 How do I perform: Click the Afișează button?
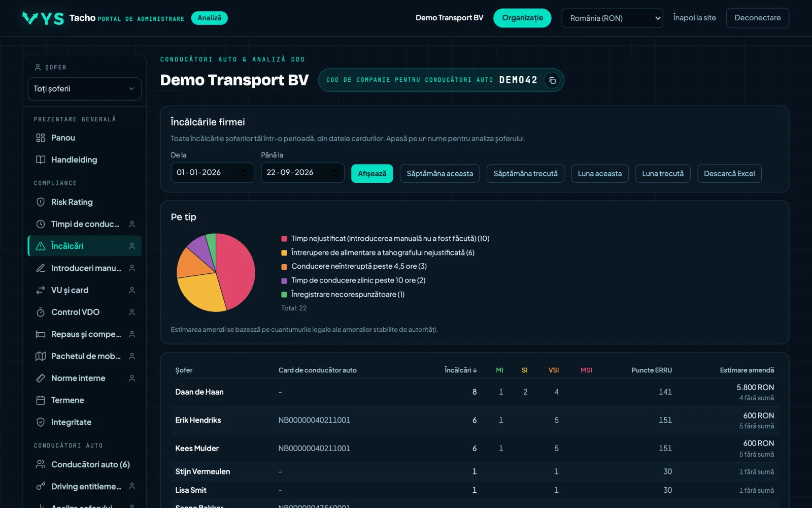coord(372,174)
